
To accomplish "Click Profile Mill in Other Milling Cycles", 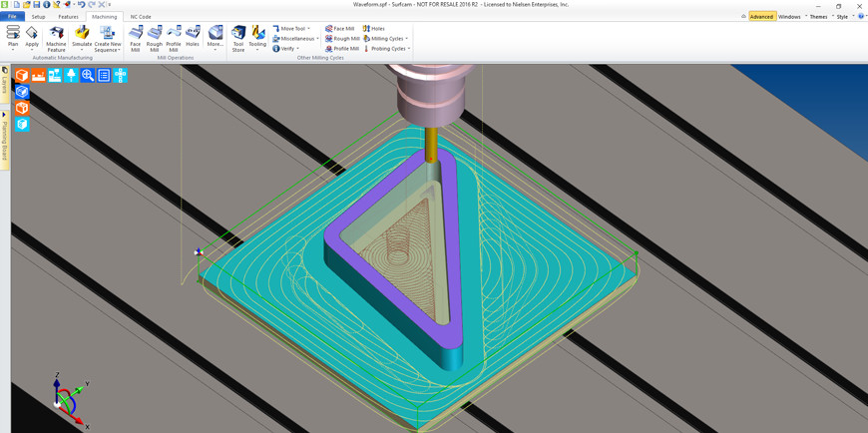I will 342,48.
